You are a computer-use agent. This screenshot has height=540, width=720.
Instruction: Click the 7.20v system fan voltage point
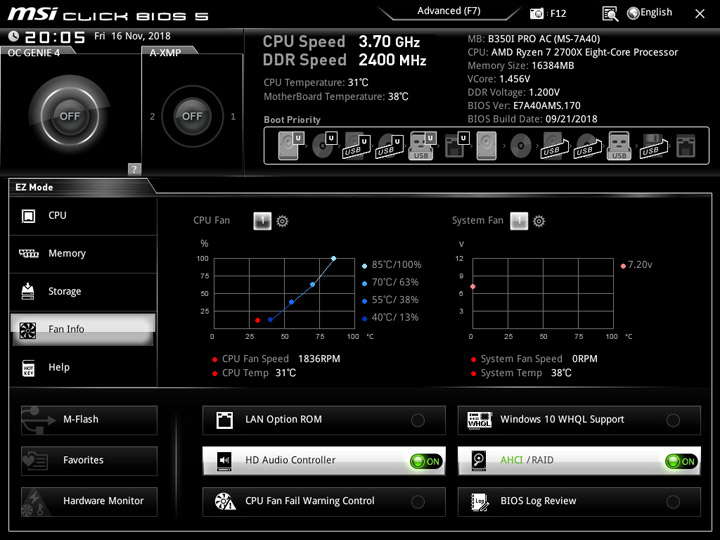click(x=473, y=287)
